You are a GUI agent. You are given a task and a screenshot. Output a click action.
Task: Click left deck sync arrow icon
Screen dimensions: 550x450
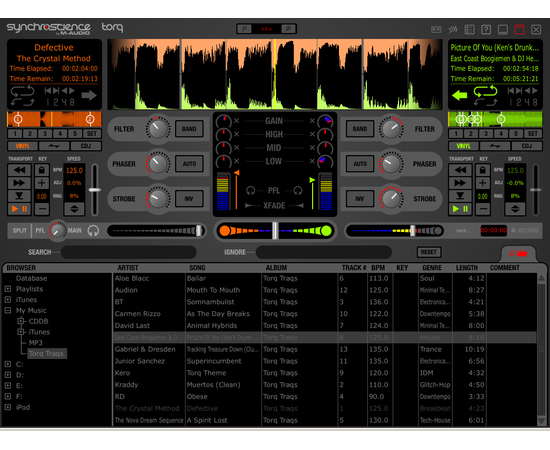tap(89, 95)
